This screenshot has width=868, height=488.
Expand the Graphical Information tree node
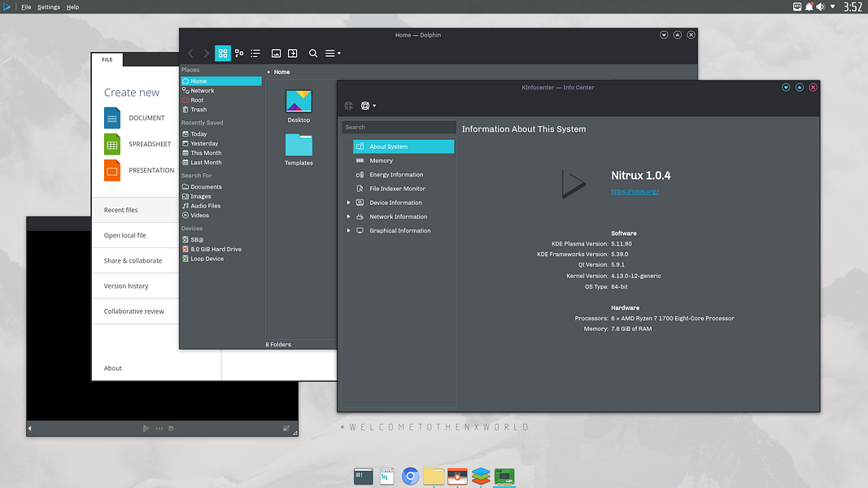pos(348,231)
